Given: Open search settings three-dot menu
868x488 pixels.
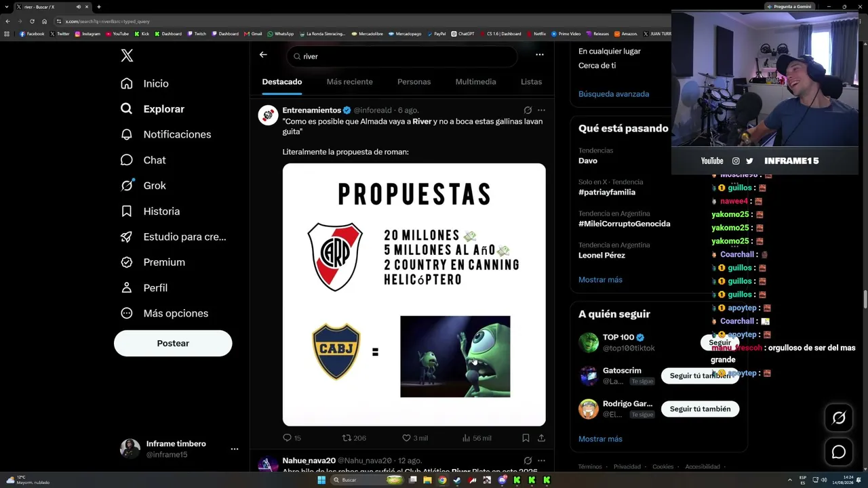Looking at the screenshot, I should (540, 55).
